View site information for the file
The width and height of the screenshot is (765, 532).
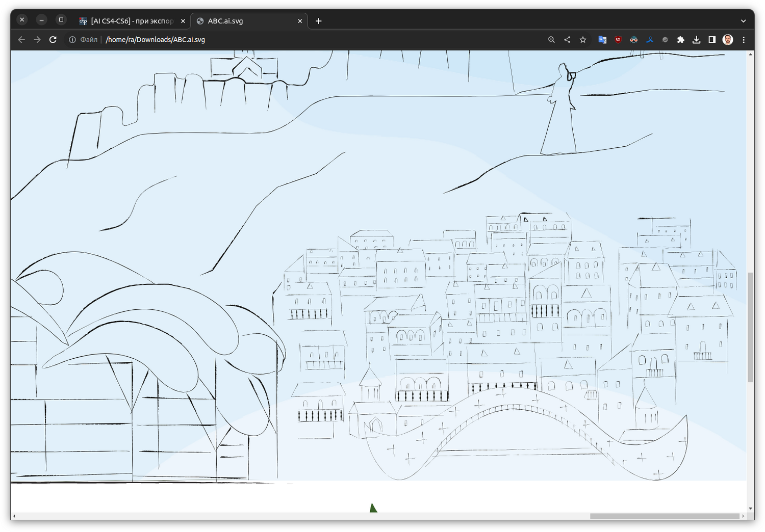click(x=72, y=40)
